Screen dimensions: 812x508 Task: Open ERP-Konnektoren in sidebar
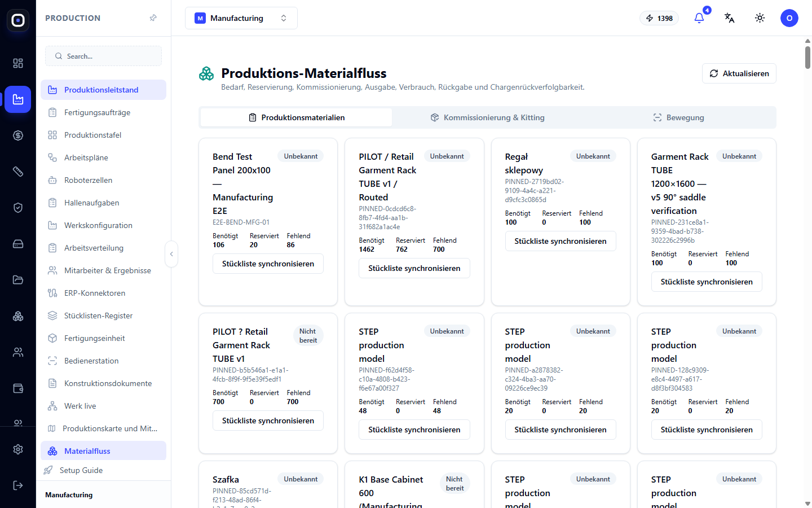(x=103, y=293)
